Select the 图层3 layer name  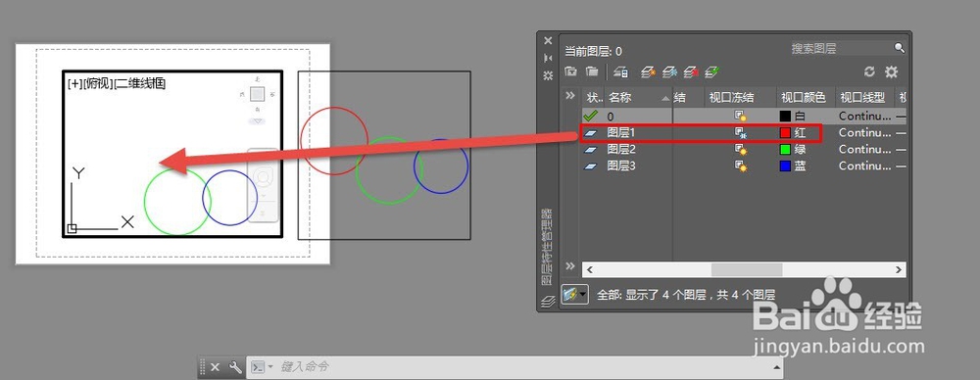coord(621,166)
